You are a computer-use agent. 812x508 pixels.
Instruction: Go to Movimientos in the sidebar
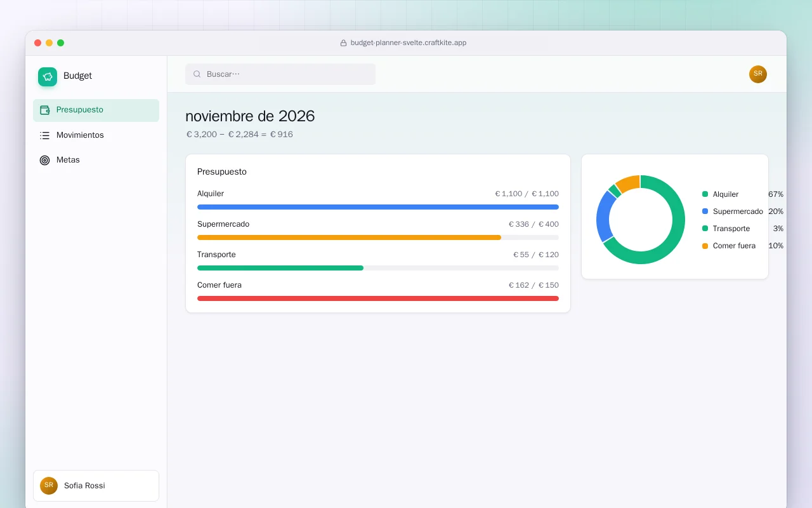pos(96,135)
